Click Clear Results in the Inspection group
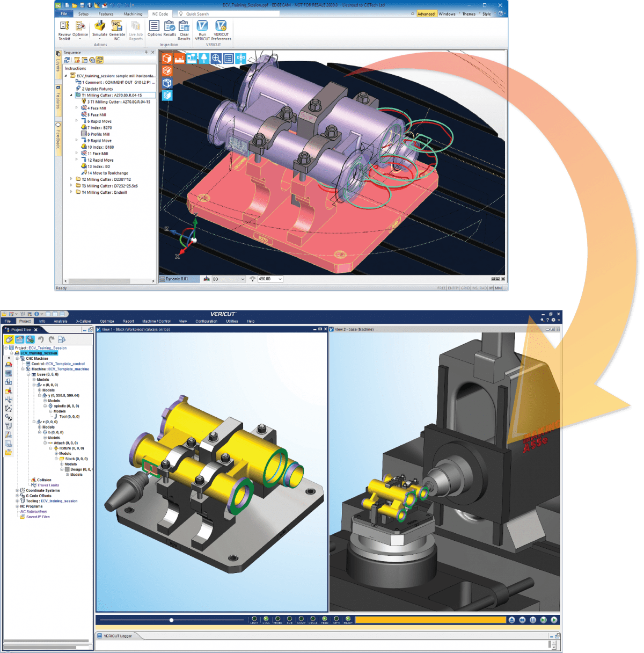The width and height of the screenshot is (644, 653). [184, 27]
